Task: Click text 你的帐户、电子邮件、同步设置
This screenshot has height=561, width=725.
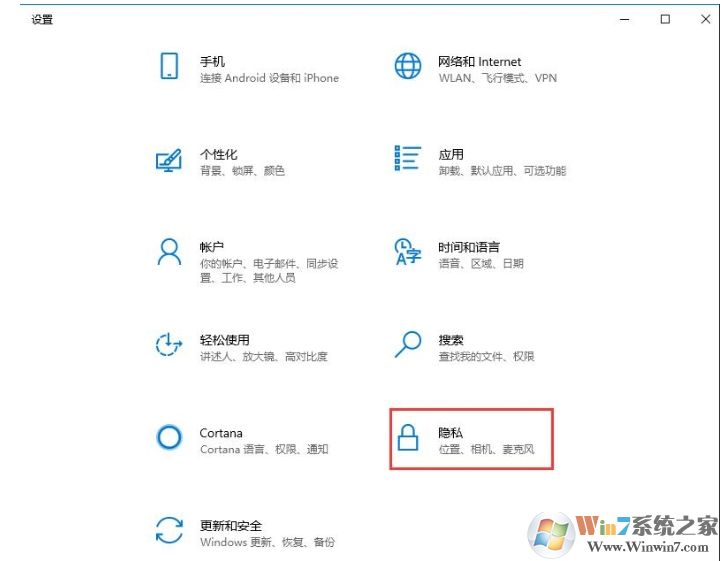Action: click(269, 271)
